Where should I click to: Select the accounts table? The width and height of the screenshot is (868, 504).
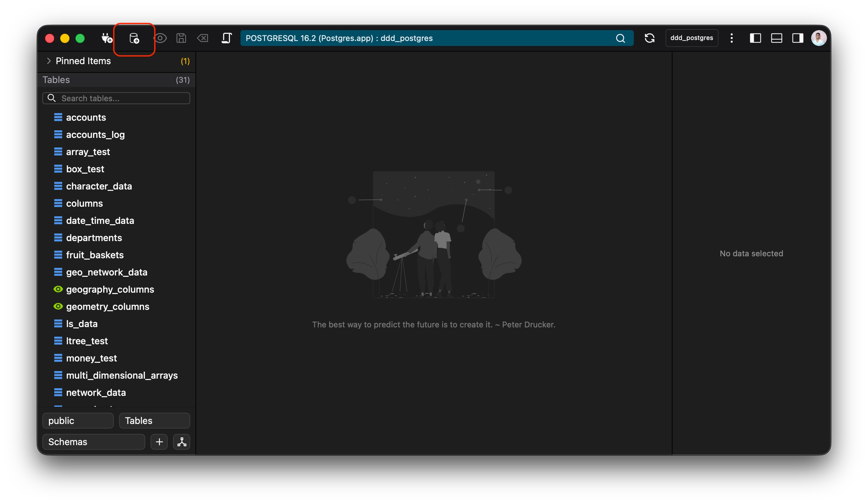tap(86, 117)
